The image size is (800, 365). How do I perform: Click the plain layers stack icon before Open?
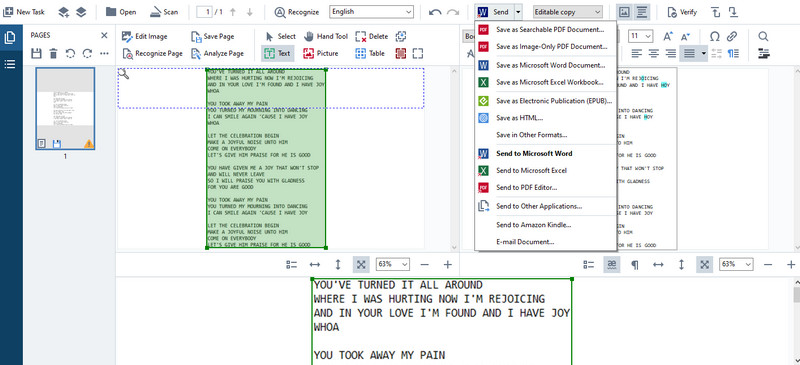pyautogui.click(x=81, y=12)
